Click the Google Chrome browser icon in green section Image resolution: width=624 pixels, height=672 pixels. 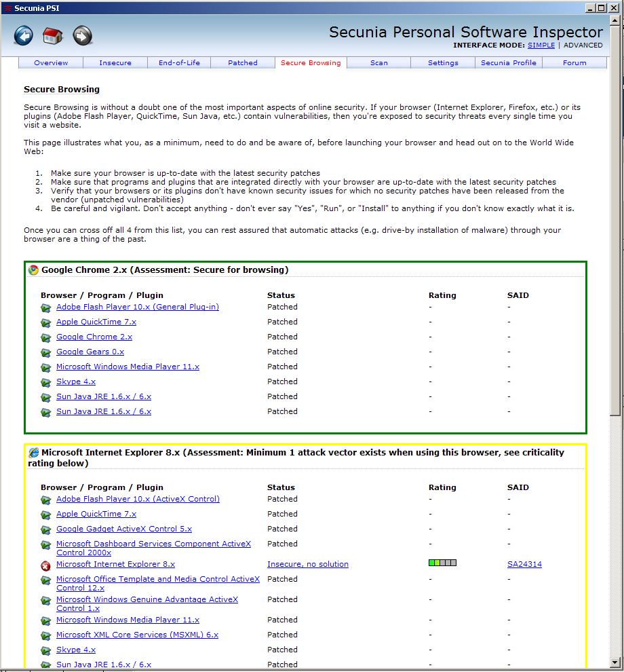tap(33, 270)
